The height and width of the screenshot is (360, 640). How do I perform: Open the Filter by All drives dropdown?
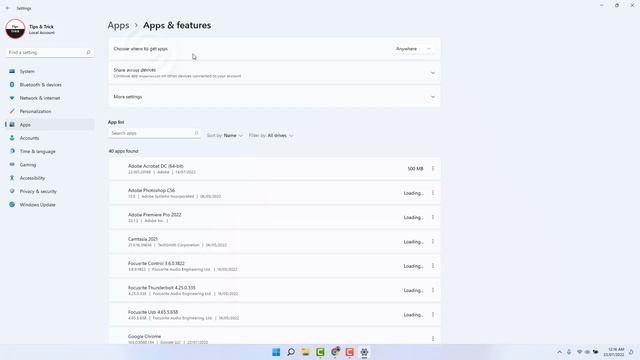[271, 136]
